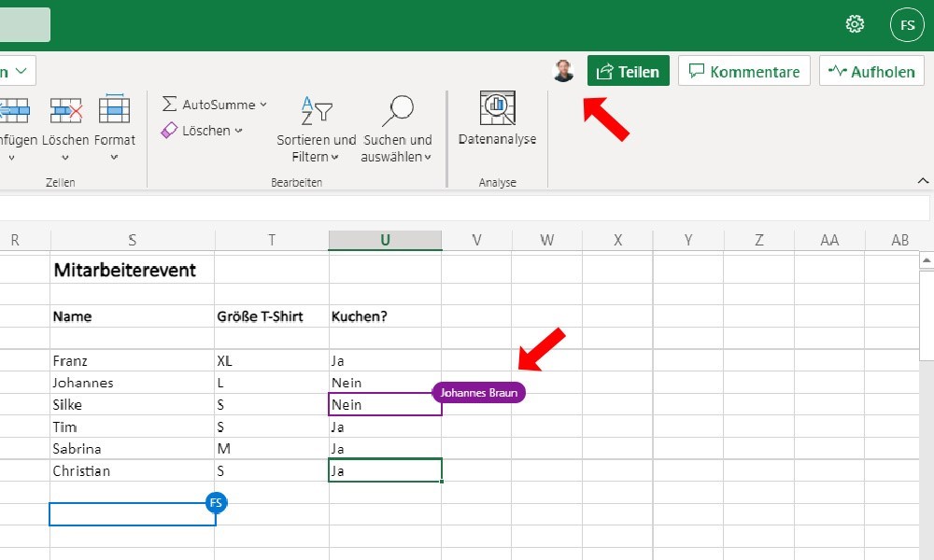The height and width of the screenshot is (560, 934).
Task: Click the Format cells icon
Action: pyautogui.click(x=114, y=109)
